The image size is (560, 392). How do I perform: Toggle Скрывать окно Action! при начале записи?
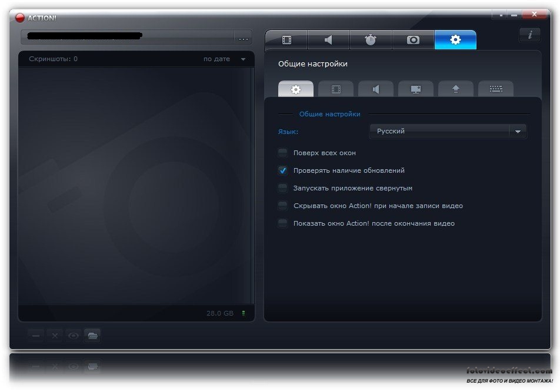tap(282, 206)
